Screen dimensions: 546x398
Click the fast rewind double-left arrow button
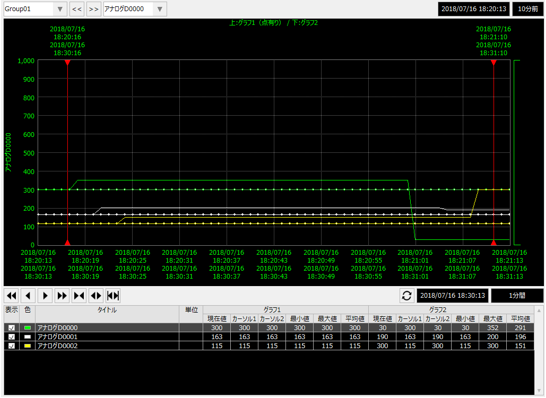(x=11, y=296)
